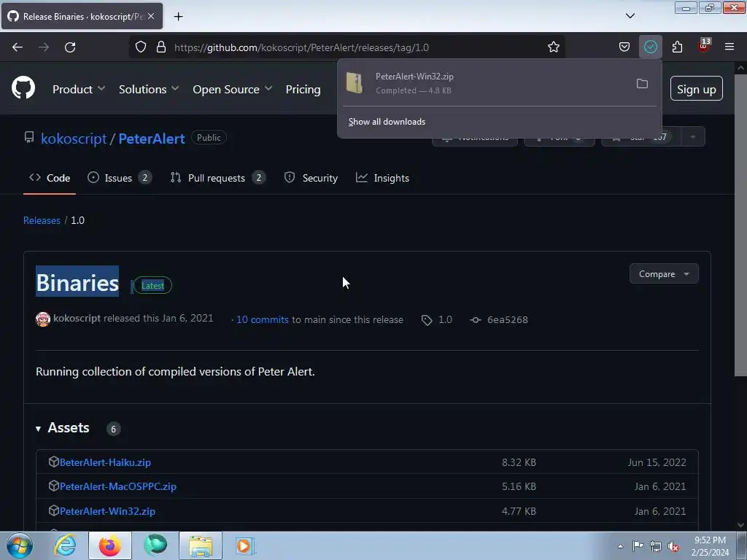Viewport: 747px width, 560px height.
Task: Close the Release Binaries tab
Action: [x=151, y=16]
